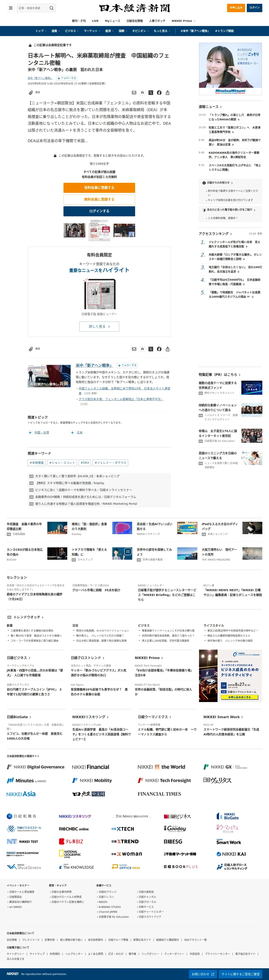269x980 pixels.
Task: Open the 日経会社情報 menu item
Action: point(134,21)
